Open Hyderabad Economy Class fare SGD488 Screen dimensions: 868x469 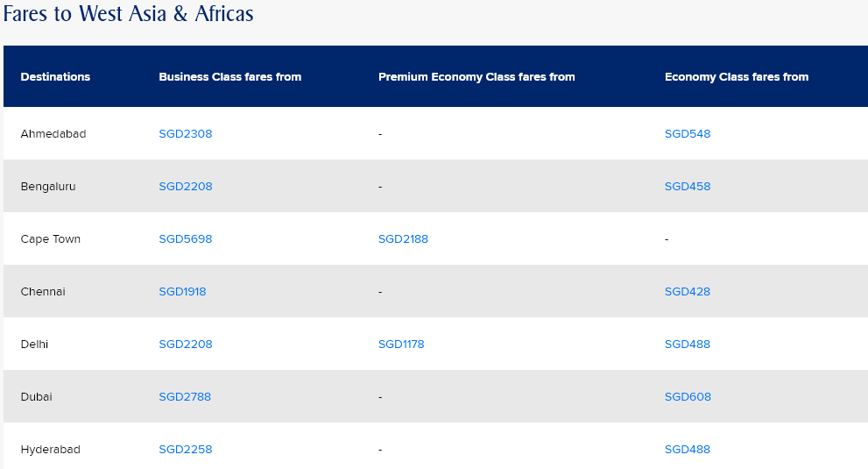point(688,450)
